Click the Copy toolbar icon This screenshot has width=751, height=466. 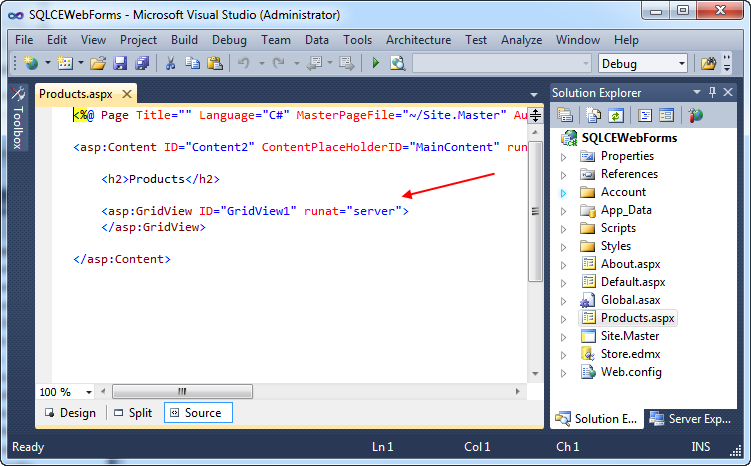(193, 63)
